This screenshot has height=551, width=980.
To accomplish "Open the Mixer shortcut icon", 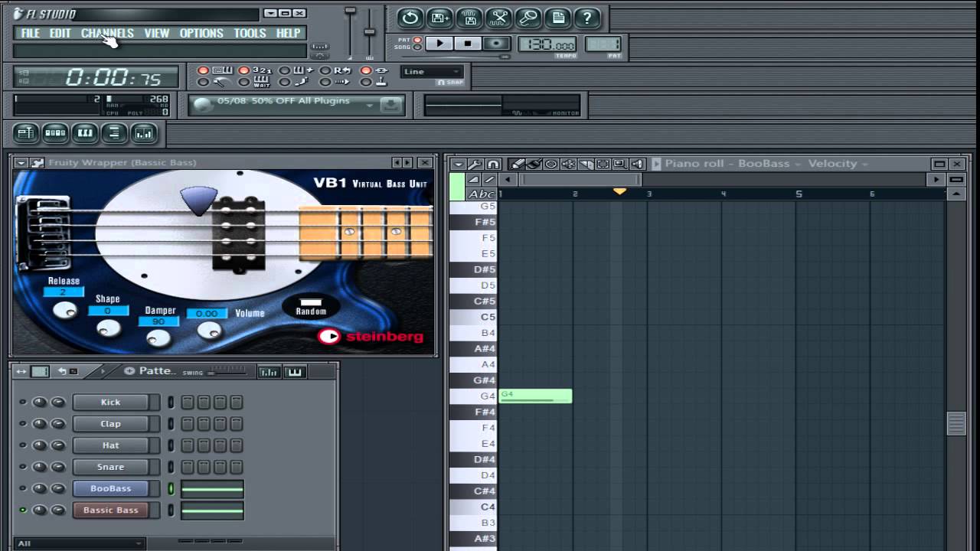I will coord(143,133).
